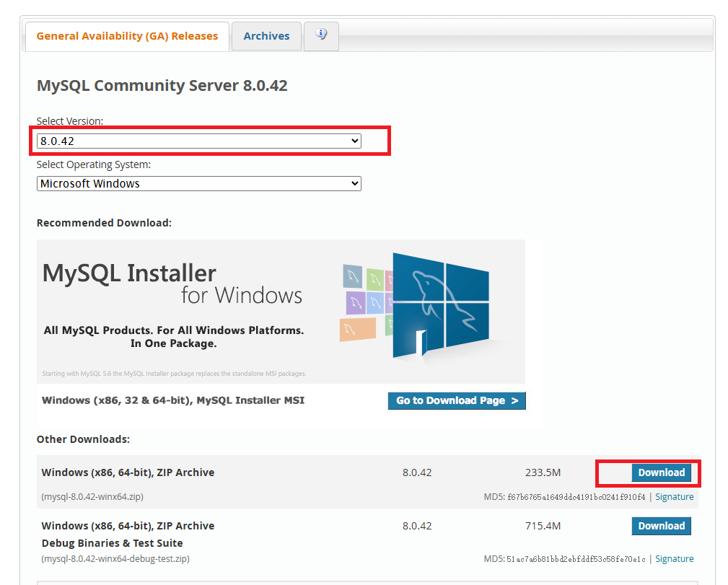Click the MD5 hash 51ac7a6b81bbd2ebfddf53c58fe70e1c
The height and width of the screenshot is (585, 728).
click(576, 560)
